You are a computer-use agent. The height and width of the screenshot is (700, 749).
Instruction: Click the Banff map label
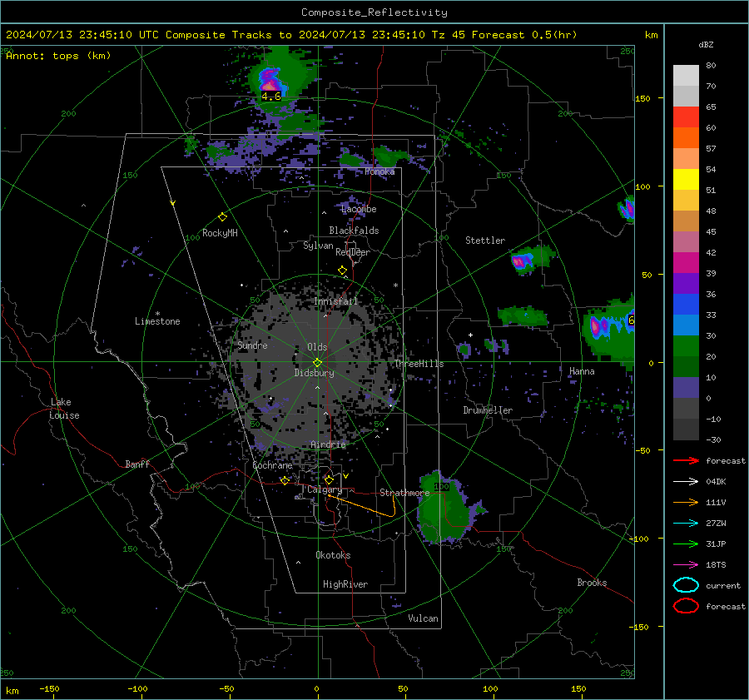(137, 464)
